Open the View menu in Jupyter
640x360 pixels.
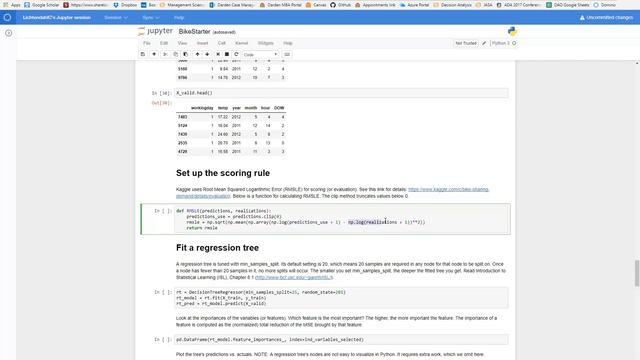(182, 43)
